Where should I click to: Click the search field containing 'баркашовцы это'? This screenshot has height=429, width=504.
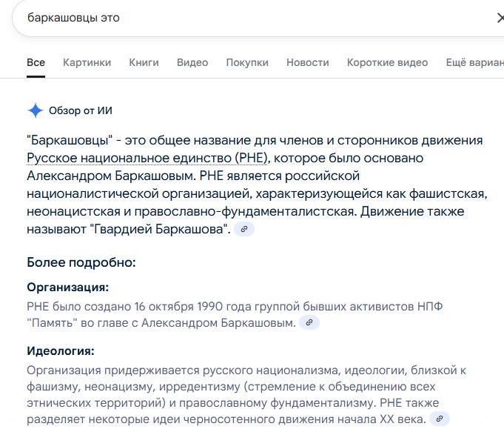point(257,18)
